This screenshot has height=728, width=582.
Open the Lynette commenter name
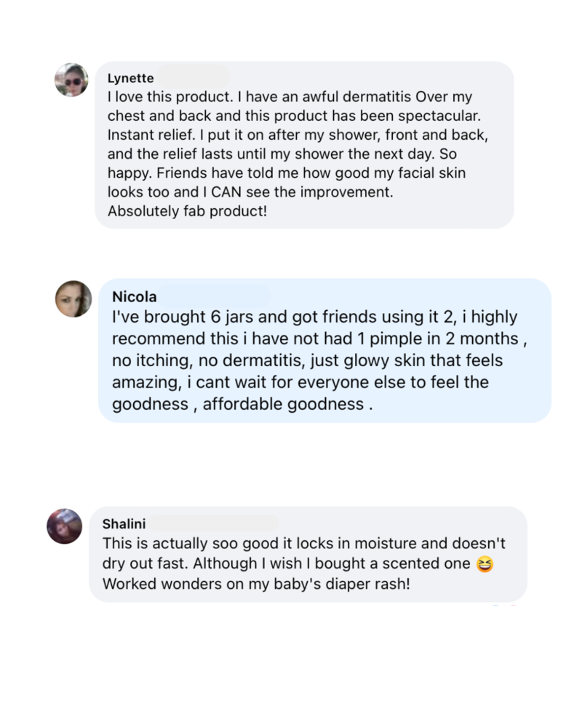130,79
